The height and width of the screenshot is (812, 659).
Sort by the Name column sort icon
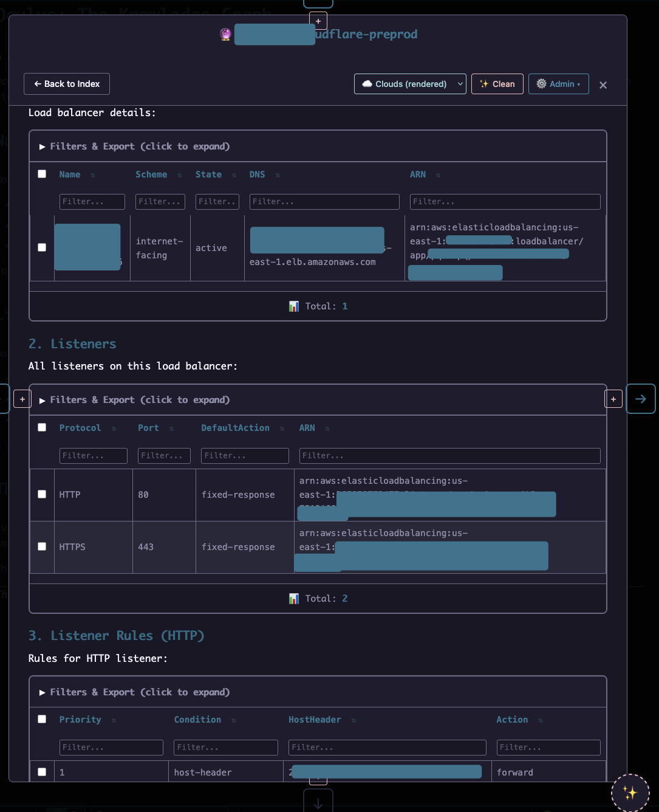click(93, 175)
